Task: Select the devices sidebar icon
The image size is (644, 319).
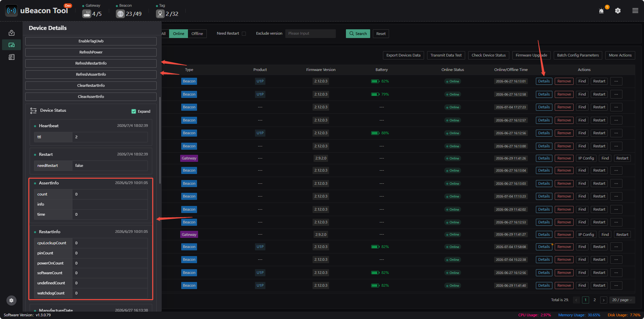Action: [11, 45]
